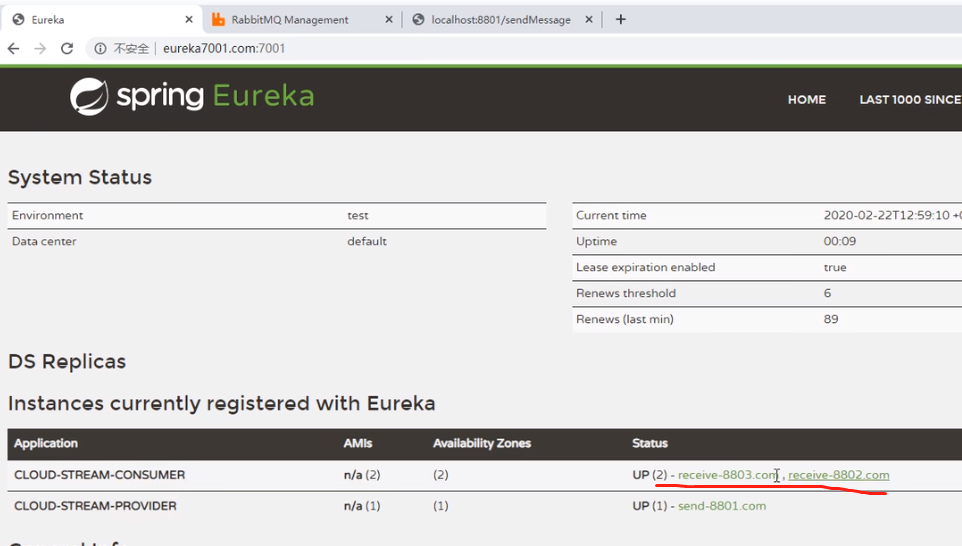Open the LAST 1000 SINCE menu item
The height and width of the screenshot is (546, 962).
(909, 99)
